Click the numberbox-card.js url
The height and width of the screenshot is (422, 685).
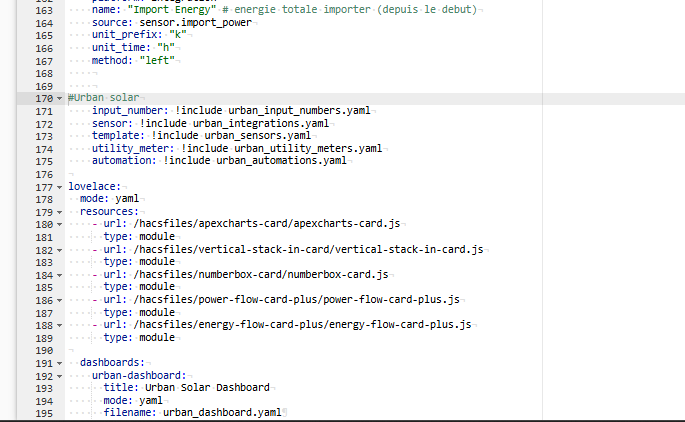click(261, 275)
